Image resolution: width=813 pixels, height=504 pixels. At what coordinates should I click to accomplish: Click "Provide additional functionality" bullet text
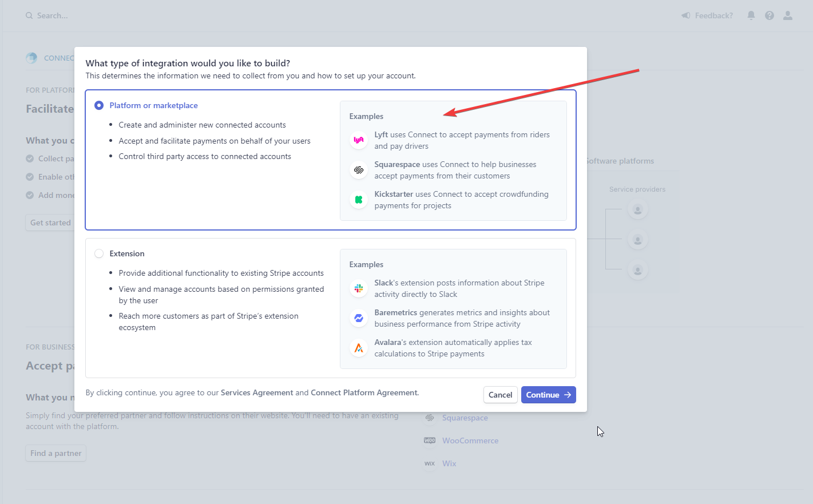click(221, 273)
